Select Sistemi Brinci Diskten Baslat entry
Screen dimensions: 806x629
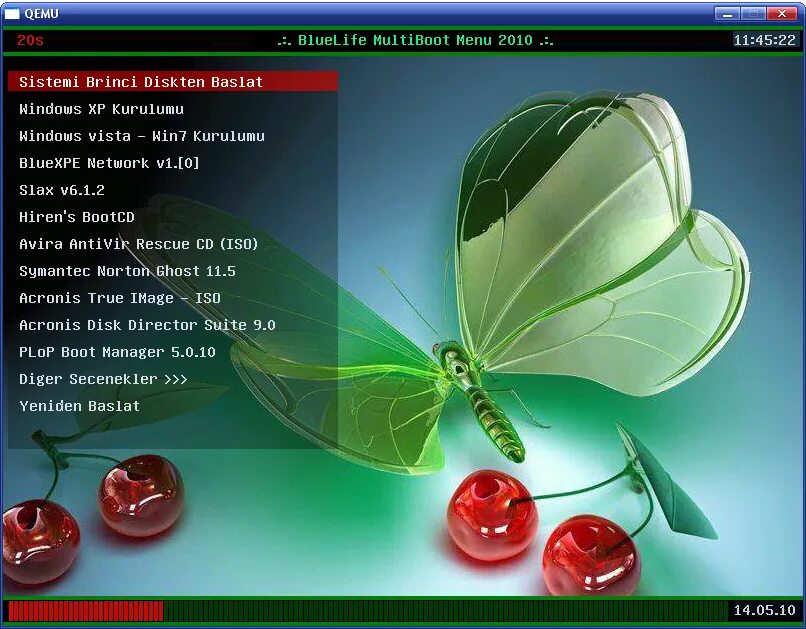coord(173,82)
